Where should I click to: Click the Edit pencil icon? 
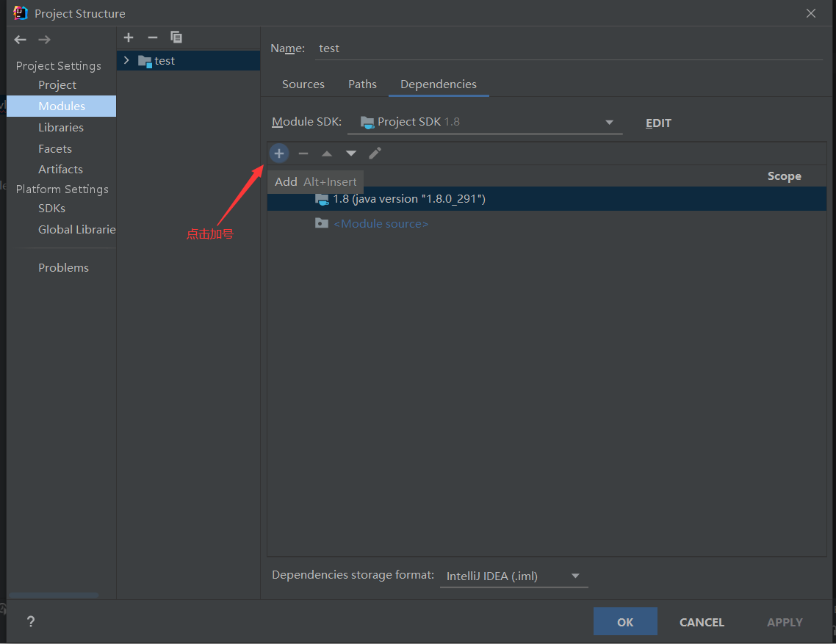tap(375, 153)
